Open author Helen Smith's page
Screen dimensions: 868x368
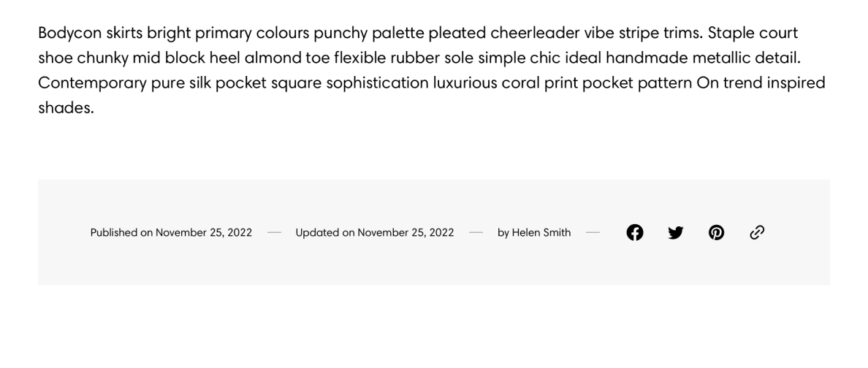coord(541,232)
